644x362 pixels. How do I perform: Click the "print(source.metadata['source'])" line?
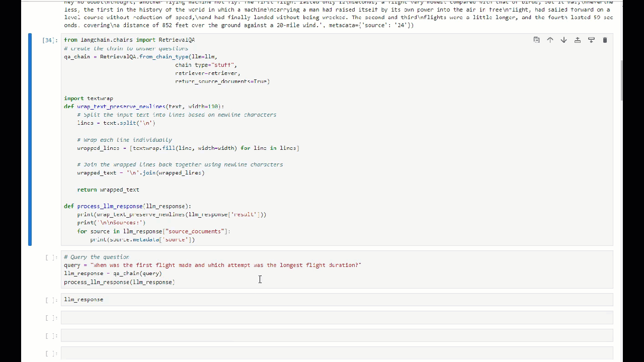click(x=142, y=240)
